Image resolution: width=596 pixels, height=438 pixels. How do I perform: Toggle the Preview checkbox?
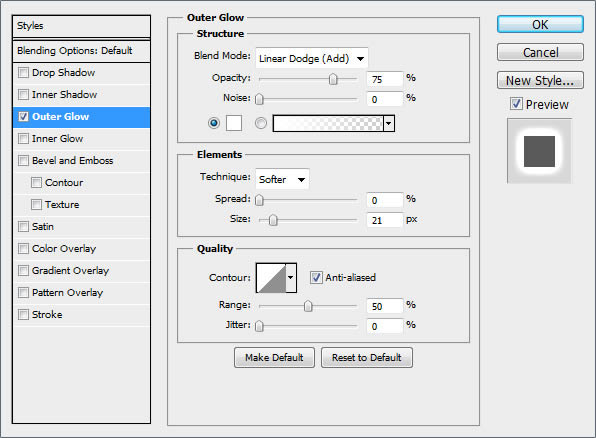(516, 104)
